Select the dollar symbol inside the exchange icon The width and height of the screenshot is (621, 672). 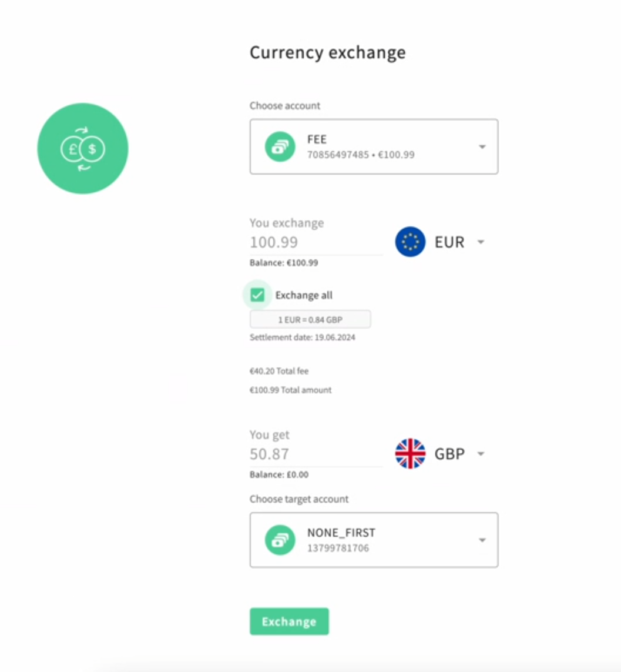92,149
